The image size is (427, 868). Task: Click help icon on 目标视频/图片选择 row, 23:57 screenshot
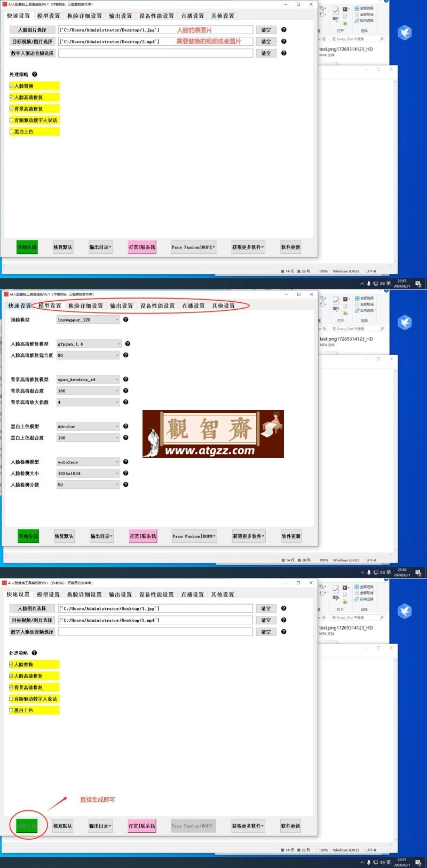click(284, 620)
